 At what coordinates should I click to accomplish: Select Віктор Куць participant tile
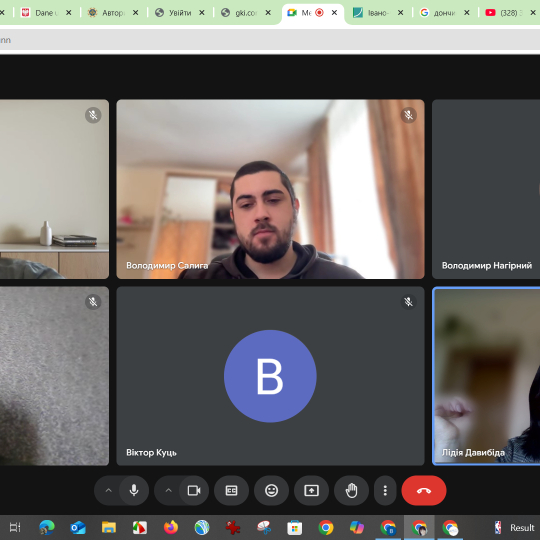[270, 376]
